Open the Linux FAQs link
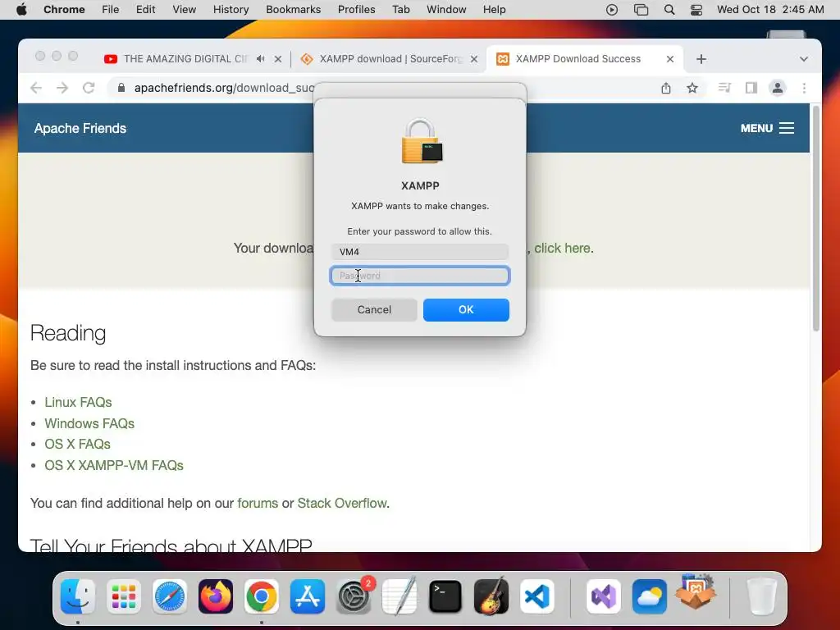Viewport: 840px width, 630px height. (x=78, y=402)
